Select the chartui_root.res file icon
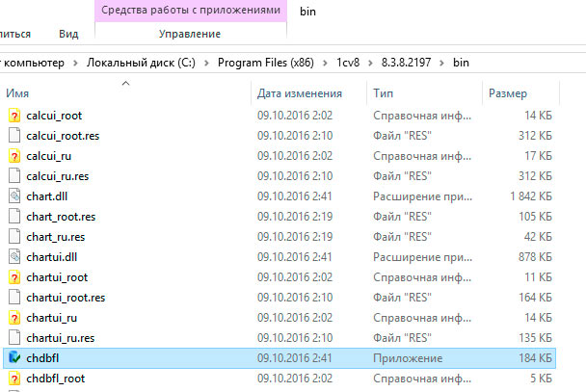586x392 pixels. [x=14, y=298]
